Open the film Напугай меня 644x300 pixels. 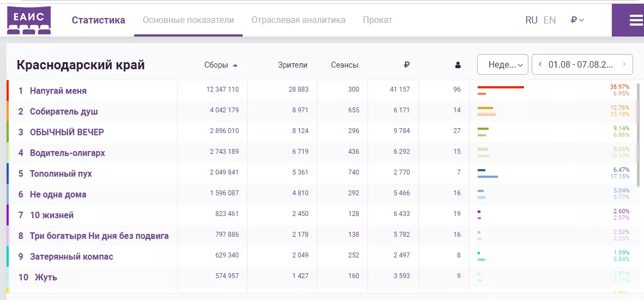coord(58,91)
